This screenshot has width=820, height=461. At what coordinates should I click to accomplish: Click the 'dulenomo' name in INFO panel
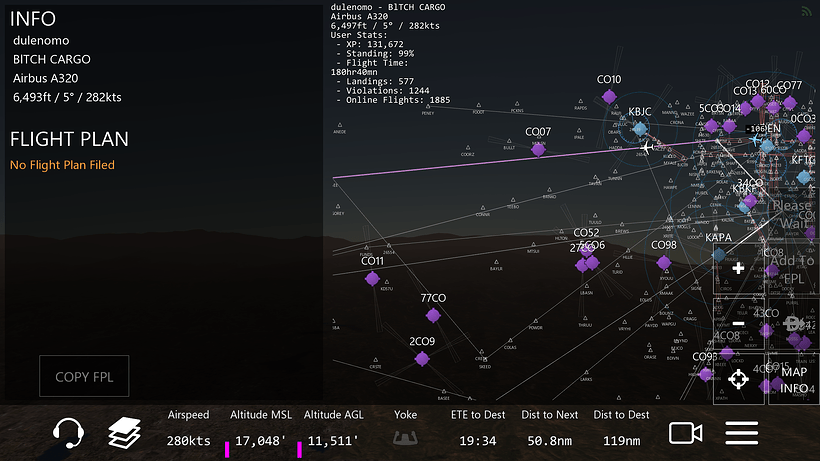[x=41, y=41]
